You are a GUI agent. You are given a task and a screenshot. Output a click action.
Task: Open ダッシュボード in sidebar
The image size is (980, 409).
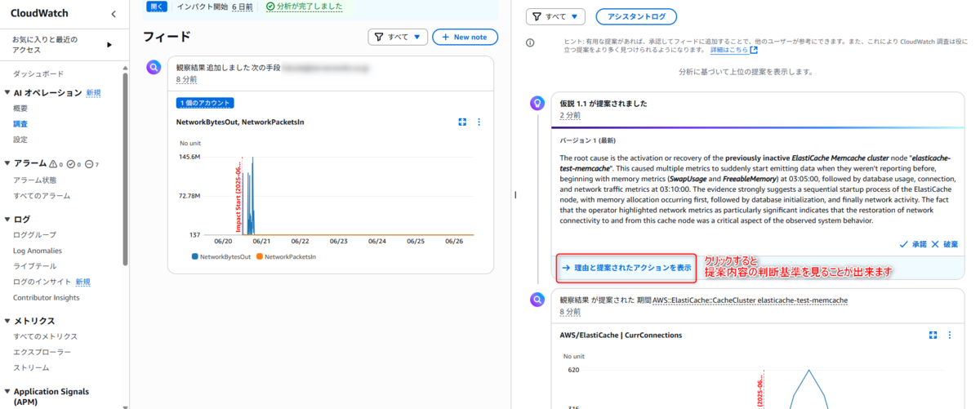38,73
